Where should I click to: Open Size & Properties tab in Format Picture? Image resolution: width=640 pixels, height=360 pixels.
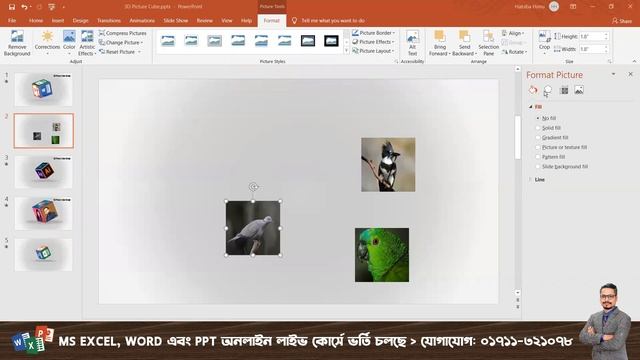pos(564,90)
